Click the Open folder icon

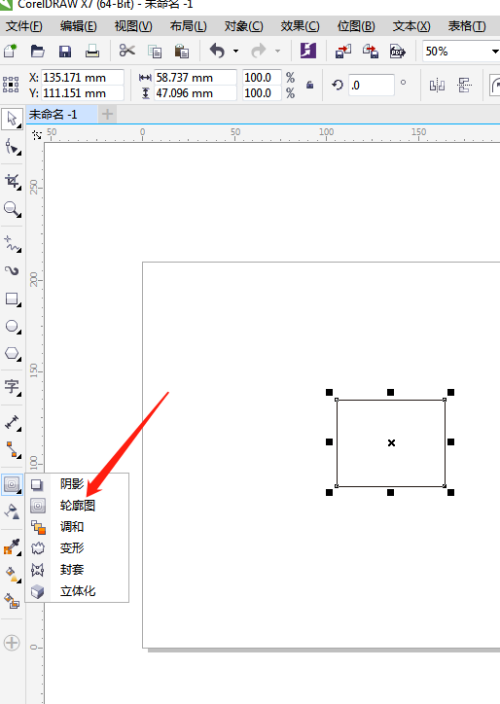click(37, 51)
